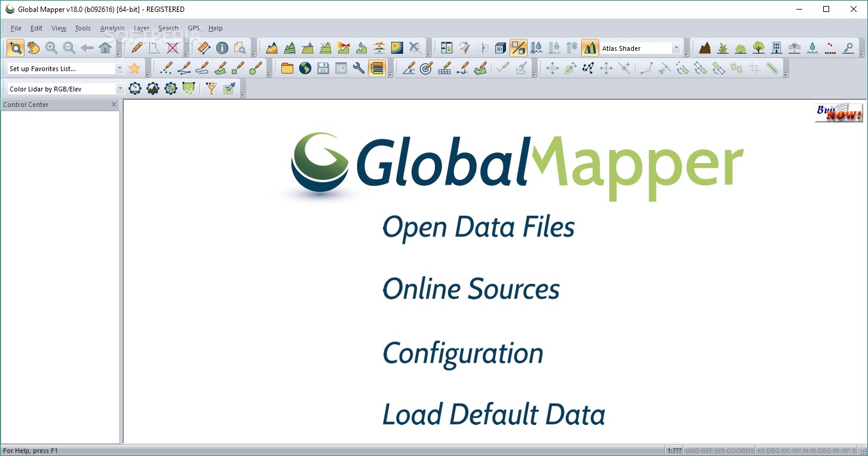Select the Create Point feature tool
The width and height of the screenshot is (868, 456).
[167, 68]
